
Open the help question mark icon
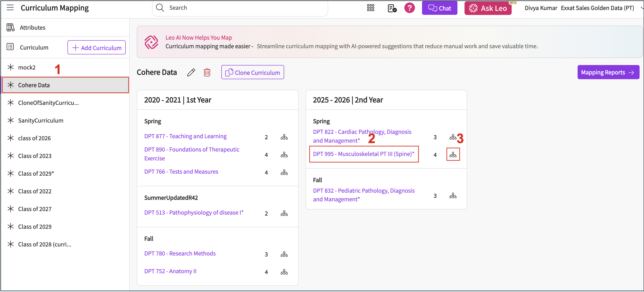(409, 8)
